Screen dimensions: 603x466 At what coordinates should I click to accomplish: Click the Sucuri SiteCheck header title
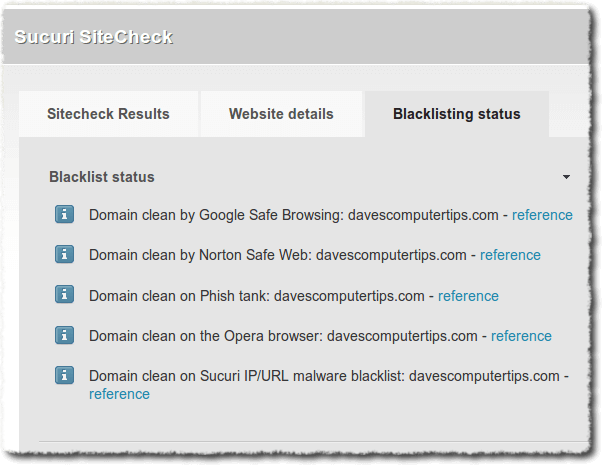click(93, 37)
